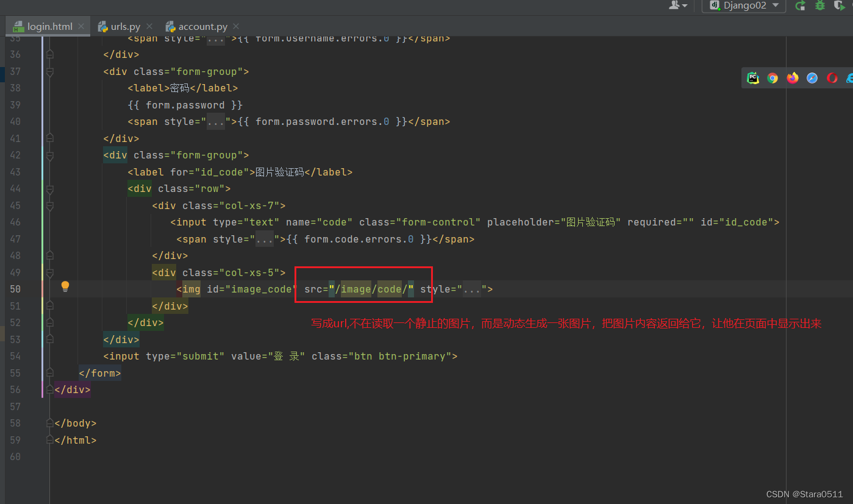Open page in Opera browser
The height and width of the screenshot is (504, 853).
coord(832,78)
